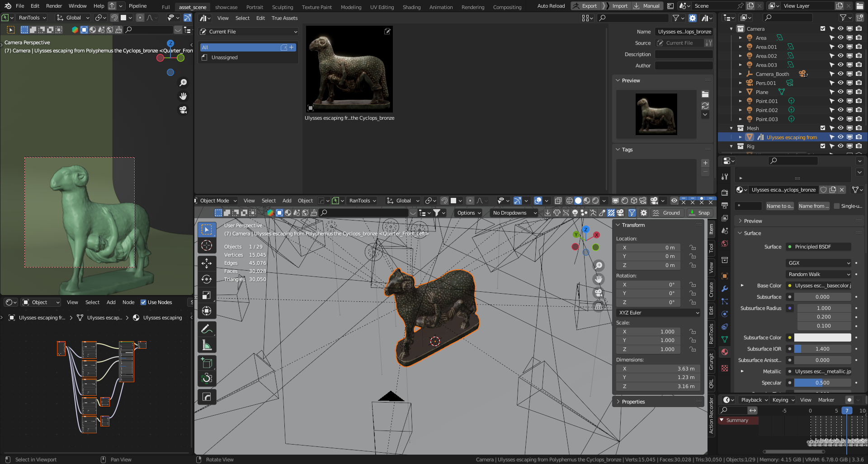
Task: Toggle the Camera collection exclude checkbox
Action: point(823,28)
